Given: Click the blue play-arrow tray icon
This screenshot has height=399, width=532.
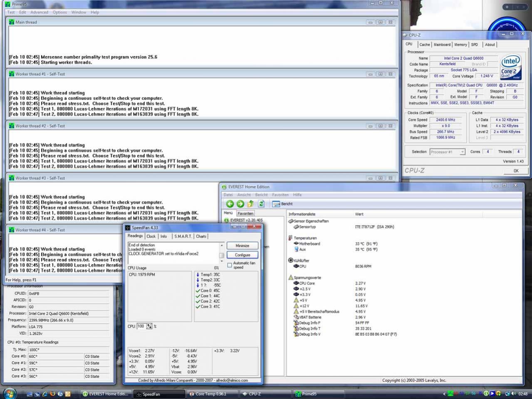Looking at the screenshot, I should tap(492, 394).
